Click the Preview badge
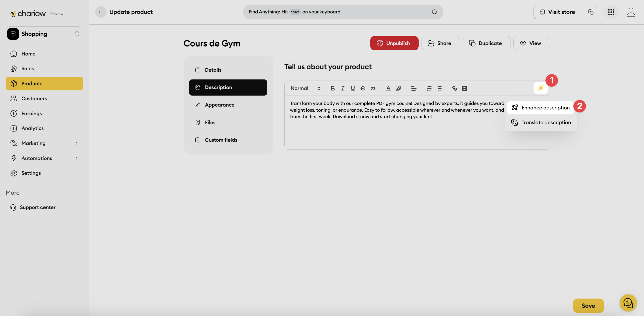644x316 pixels. coord(57,14)
